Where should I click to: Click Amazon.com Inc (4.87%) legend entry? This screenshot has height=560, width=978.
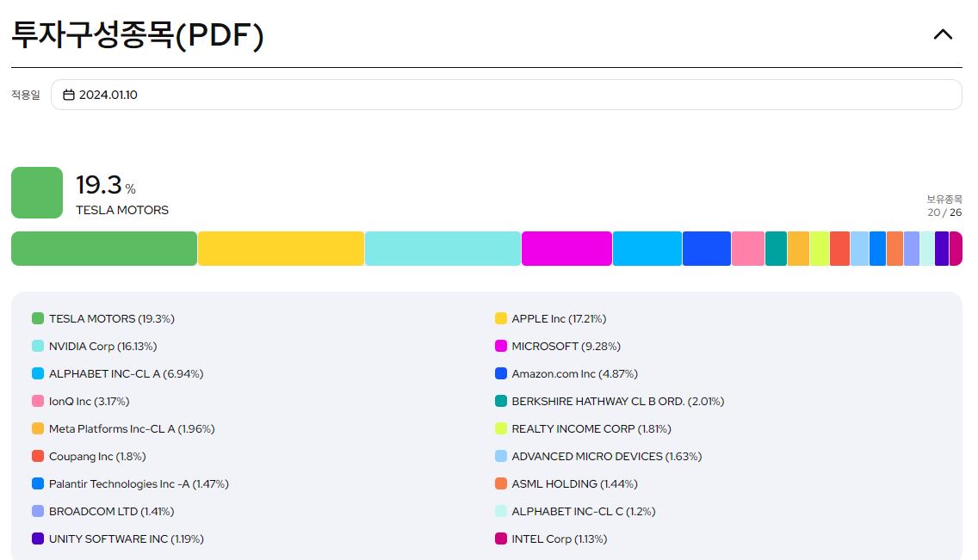point(566,373)
